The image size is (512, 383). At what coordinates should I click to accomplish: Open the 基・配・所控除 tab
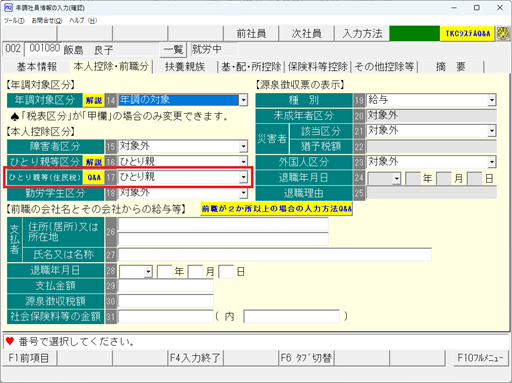[251, 67]
